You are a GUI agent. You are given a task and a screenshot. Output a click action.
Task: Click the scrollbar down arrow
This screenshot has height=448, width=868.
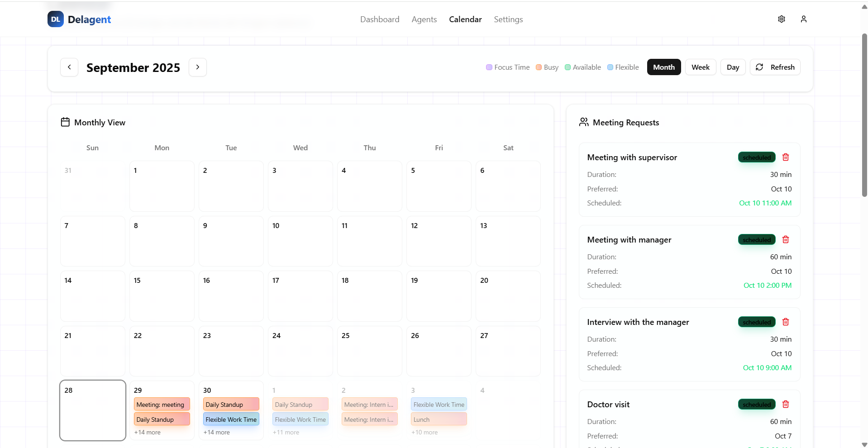(x=864, y=444)
